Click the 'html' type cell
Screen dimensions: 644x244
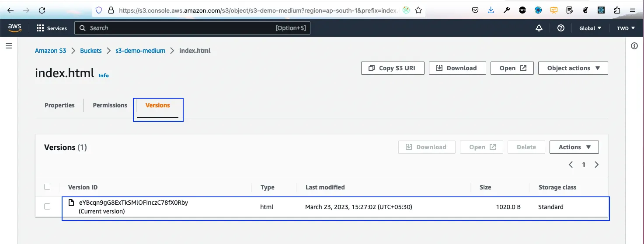267,207
